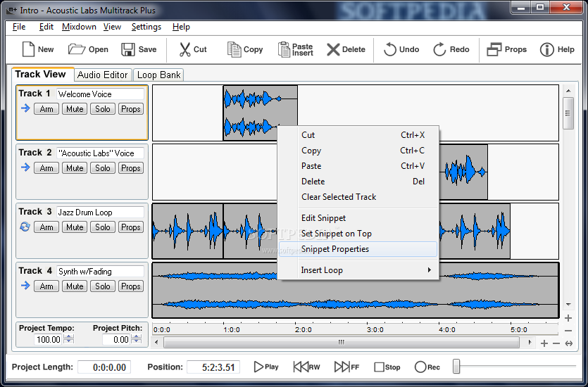
Task: Zoom out horizontally with the bottom minus icon
Action: click(556, 343)
